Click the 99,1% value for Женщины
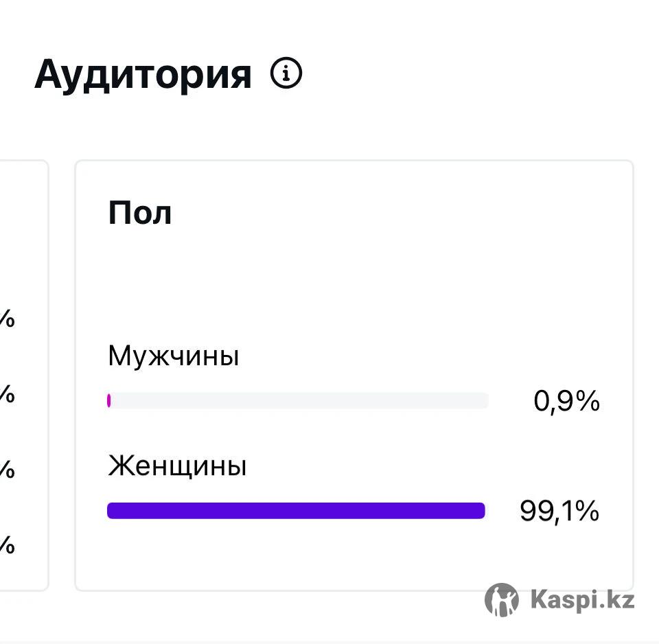This screenshot has width=659, height=644. point(559,511)
